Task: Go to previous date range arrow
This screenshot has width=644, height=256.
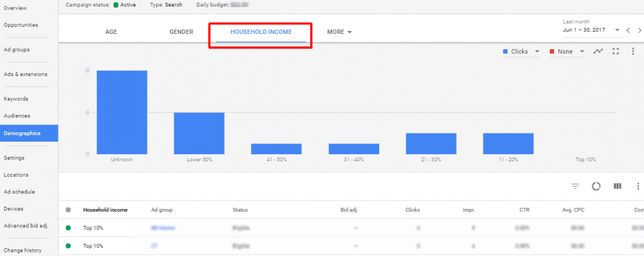Action: tap(628, 30)
